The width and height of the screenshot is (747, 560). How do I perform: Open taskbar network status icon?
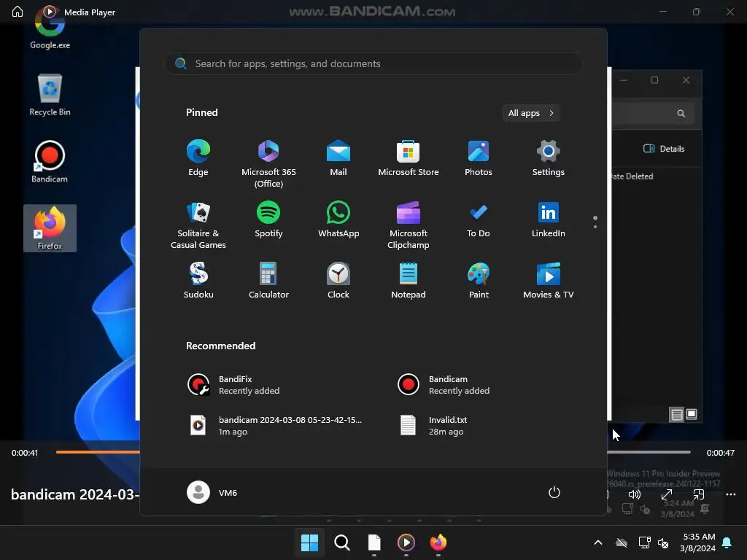(x=644, y=542)
